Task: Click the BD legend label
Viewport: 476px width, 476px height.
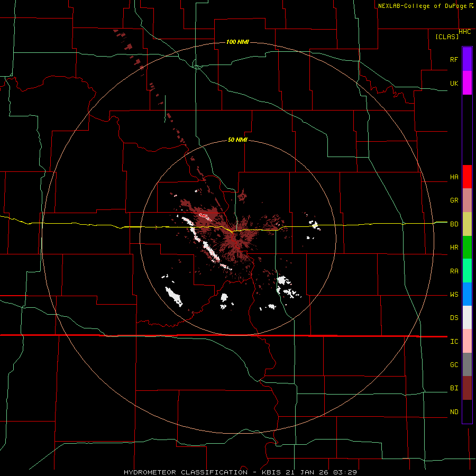Action: tap(454, 224)
